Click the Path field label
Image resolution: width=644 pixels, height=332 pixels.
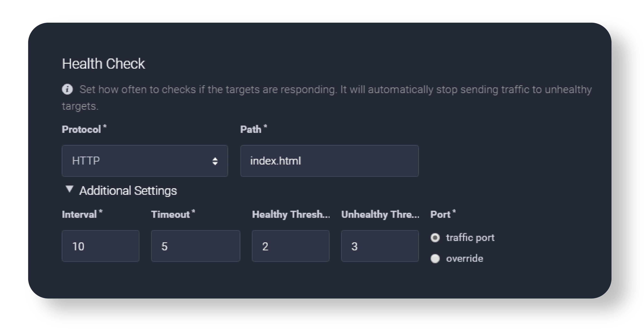point(251,129)
